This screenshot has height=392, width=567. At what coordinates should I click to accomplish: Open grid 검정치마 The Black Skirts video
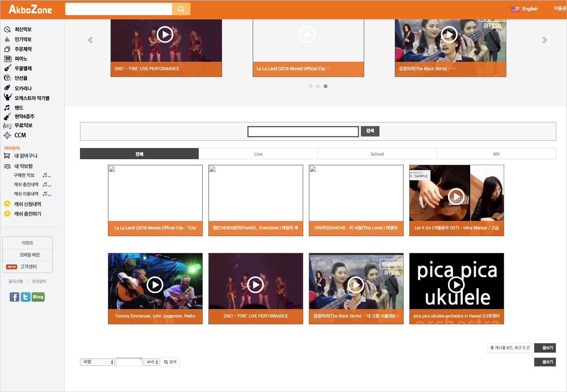point(356,289)
